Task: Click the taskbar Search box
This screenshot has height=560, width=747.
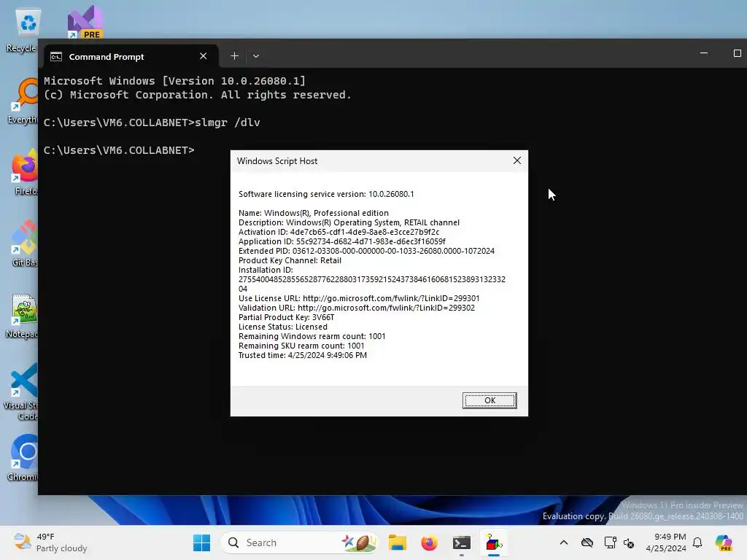Action: (x=299, y=542)
